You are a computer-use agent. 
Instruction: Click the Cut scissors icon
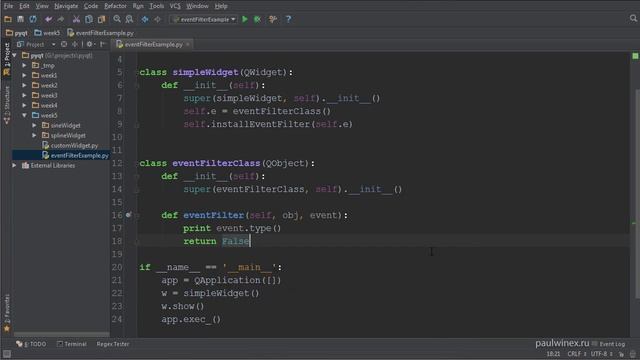pyautogui.click(x=76, y=19)
